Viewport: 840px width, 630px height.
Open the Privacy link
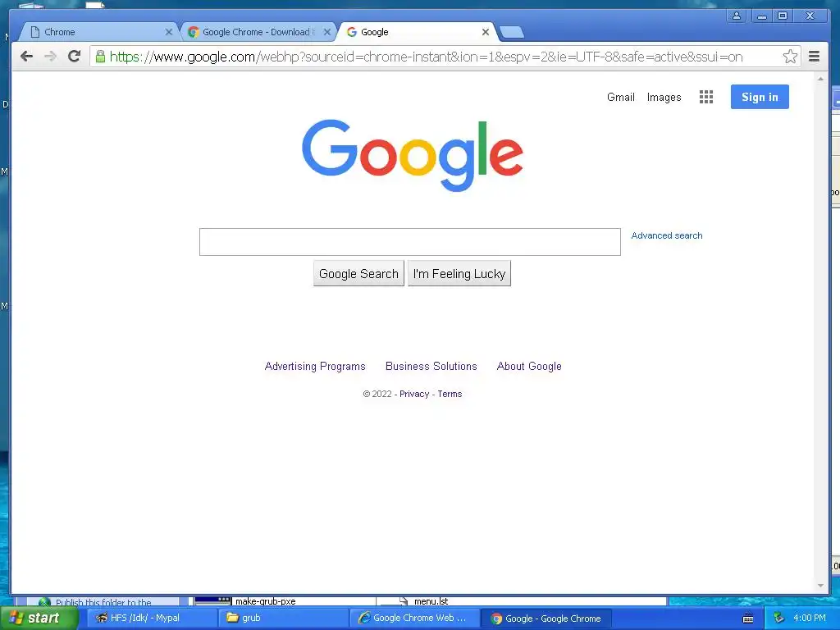414,394
